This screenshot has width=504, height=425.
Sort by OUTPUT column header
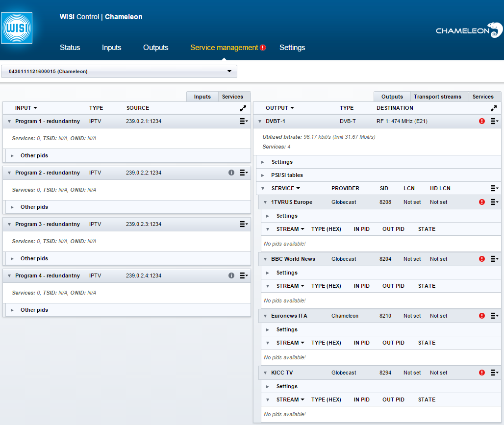coord(279,108)
